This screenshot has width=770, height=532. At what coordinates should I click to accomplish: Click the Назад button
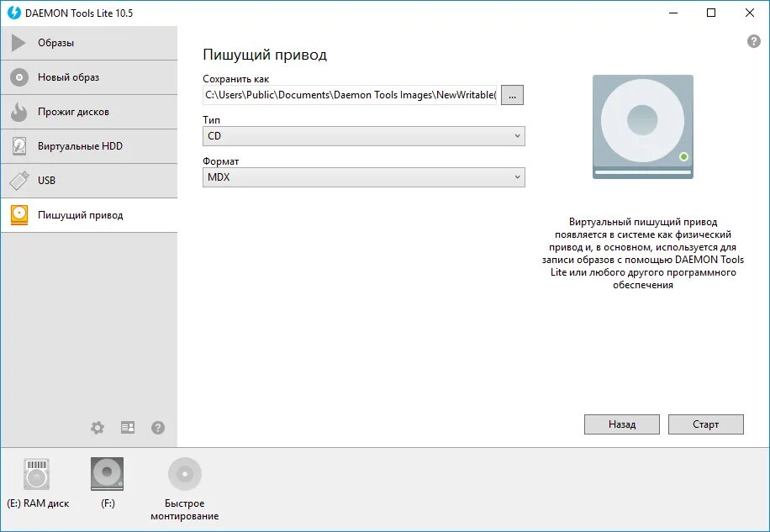point(622,424)
